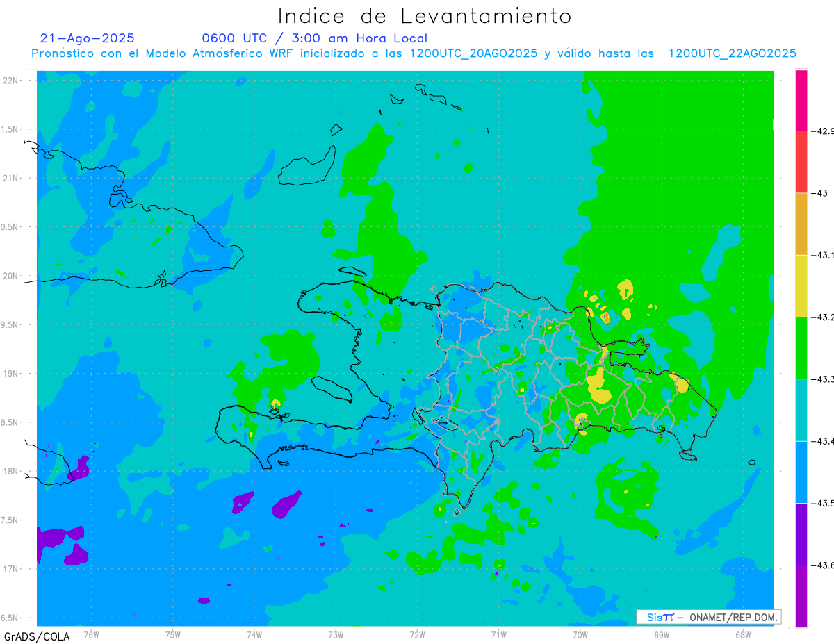This screenshot has height=644, width=834.
Task: Click the '70W' longitude label
Action: (x=580, y=634)
